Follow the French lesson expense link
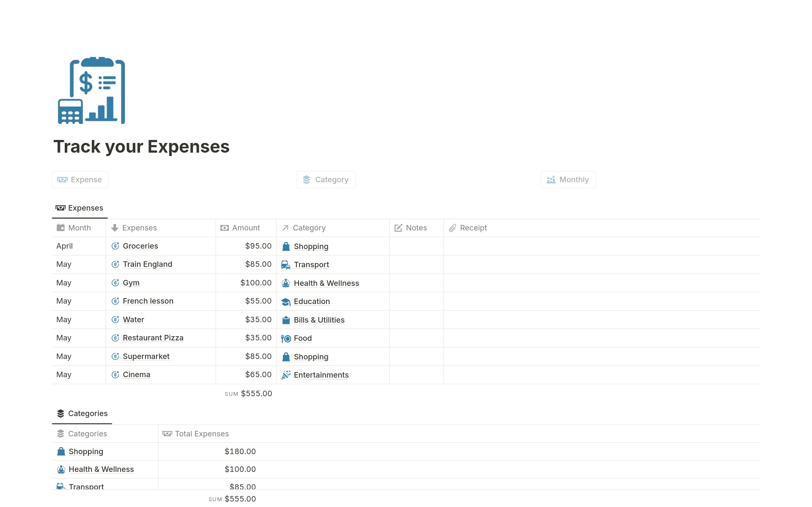Screen dimensions: 812x507 [148, 301]
